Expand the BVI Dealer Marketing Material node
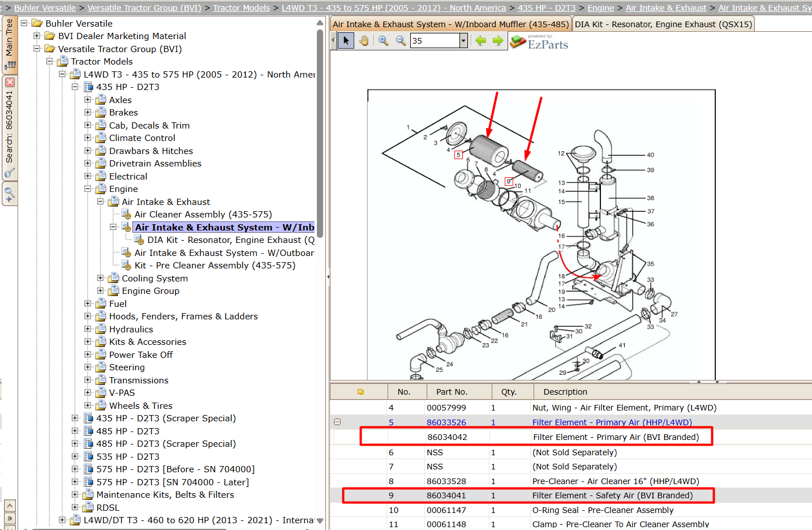This screenshot has height=530, width=812. click(x=37, y=36)
